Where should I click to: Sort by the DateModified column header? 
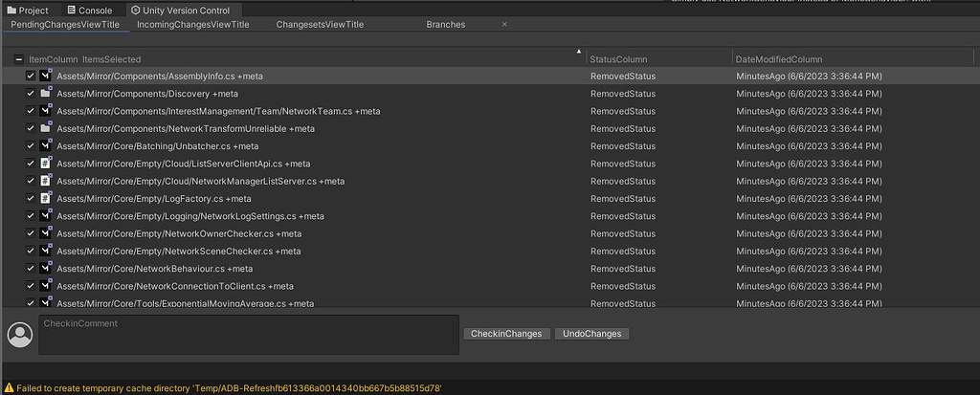point(779,59)
